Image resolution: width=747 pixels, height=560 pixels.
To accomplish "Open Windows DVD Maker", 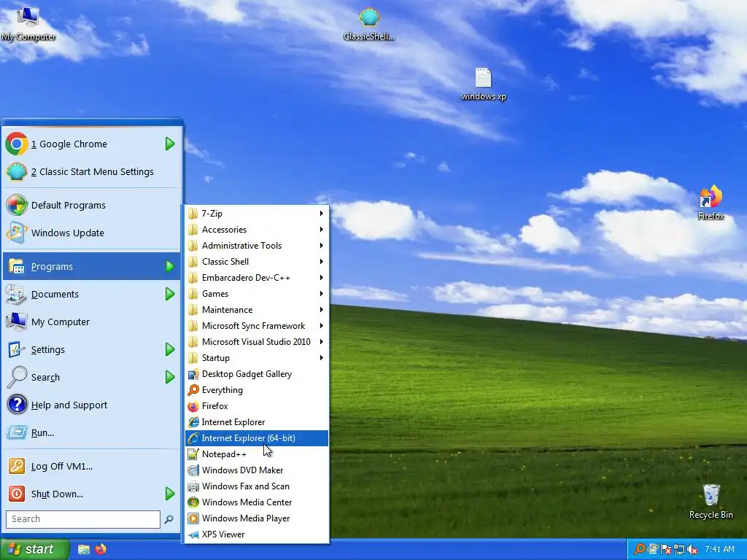I will click(x=257, y=470).
